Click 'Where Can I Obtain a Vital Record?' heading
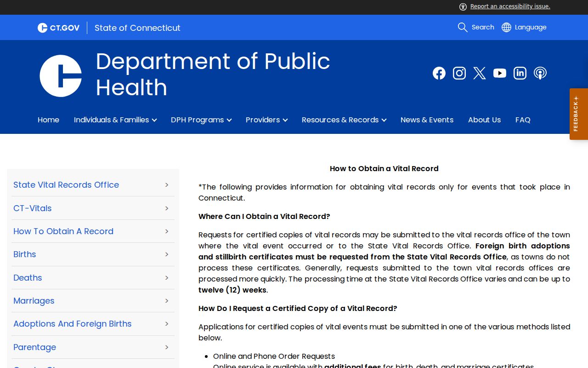Image resolution: width=588 pixels, height=368 pixels. click(x=264, y=217)
